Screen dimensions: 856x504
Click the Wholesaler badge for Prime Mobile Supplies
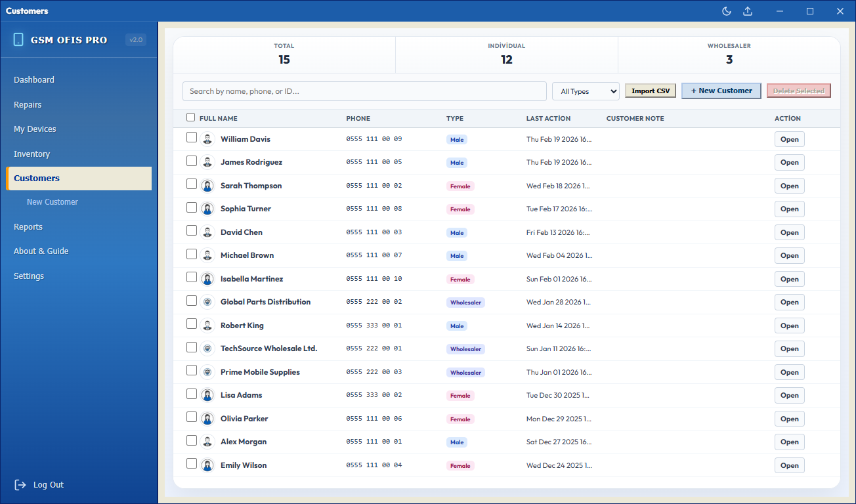click(x=465, y=373)
